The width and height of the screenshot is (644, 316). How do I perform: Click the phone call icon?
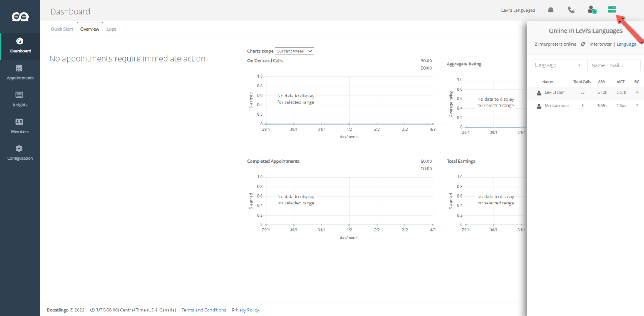coord(571,10)
